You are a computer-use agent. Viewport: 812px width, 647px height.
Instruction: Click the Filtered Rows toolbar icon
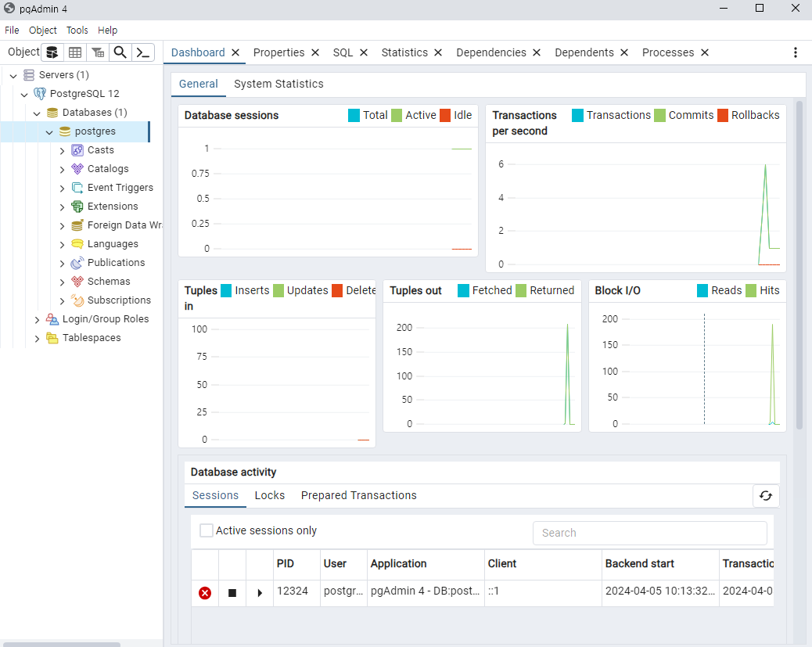98,52
